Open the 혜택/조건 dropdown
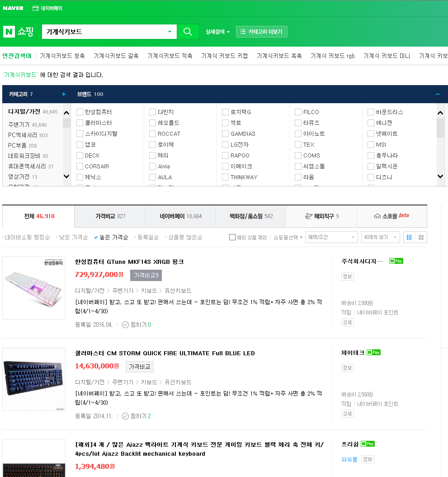The width and height of the screenshot is (448, 477). coord(332,237)
